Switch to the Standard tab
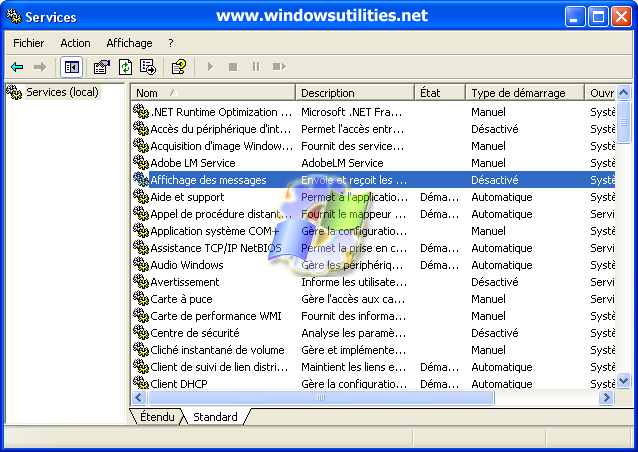 pyautogui.click(x=215, y=417)
